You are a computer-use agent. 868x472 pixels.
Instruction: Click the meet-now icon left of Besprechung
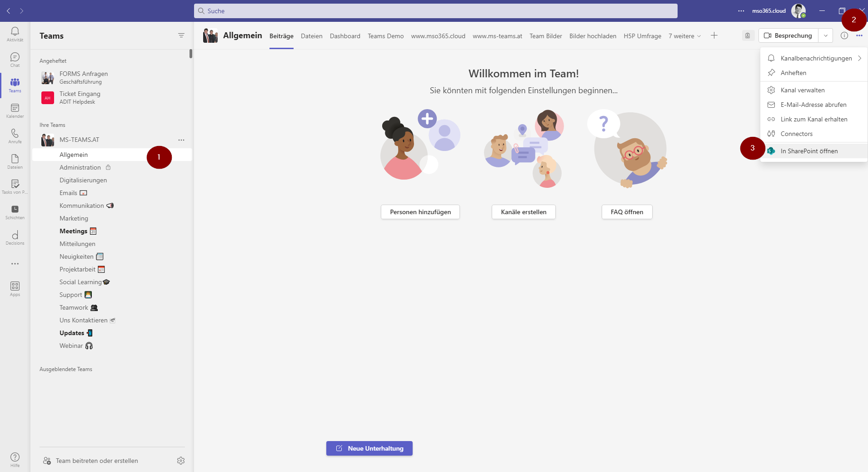point(748,35)
